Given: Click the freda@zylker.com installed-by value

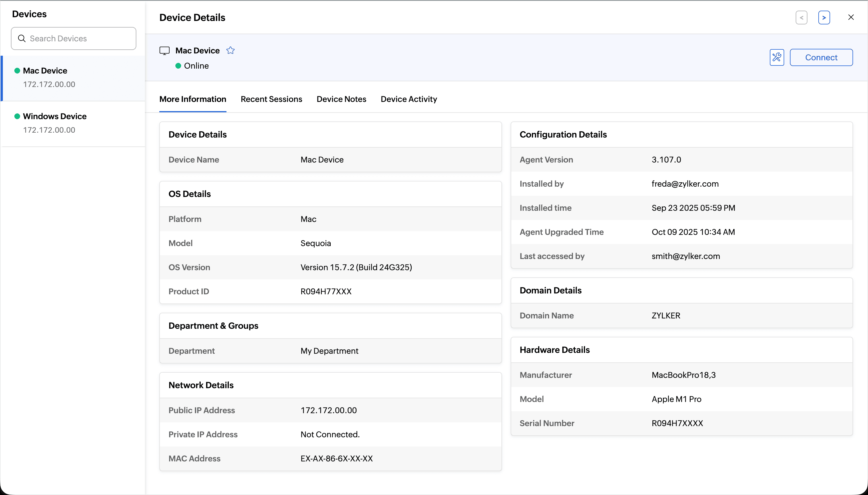Looking at the screenshot, I should point(685,183).
